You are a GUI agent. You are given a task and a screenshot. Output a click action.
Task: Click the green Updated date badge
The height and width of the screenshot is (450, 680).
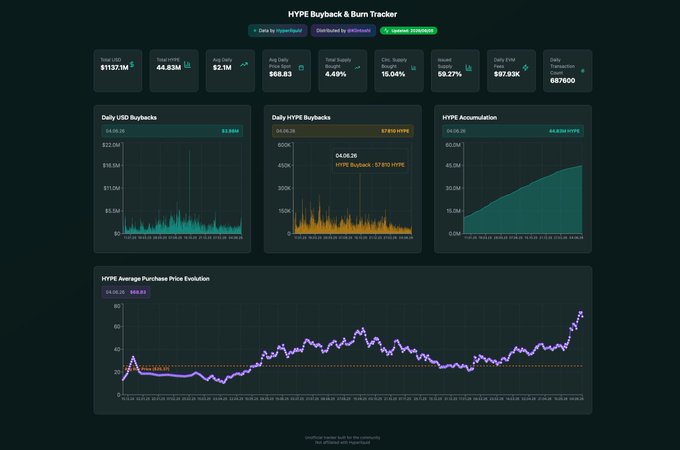click(x=409, y=31)
